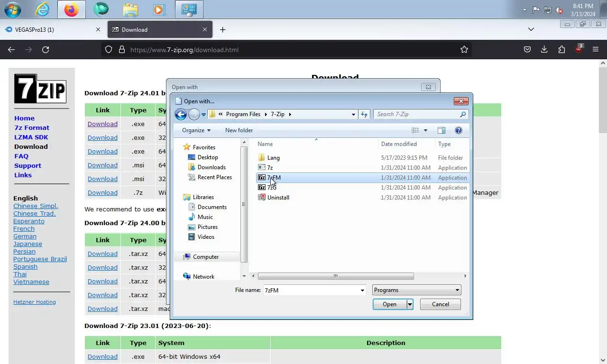The width and height of the screenshot is (607, 364).
Task: Click the horizontal scrollbar in file list
Action: tap(336, 276)
